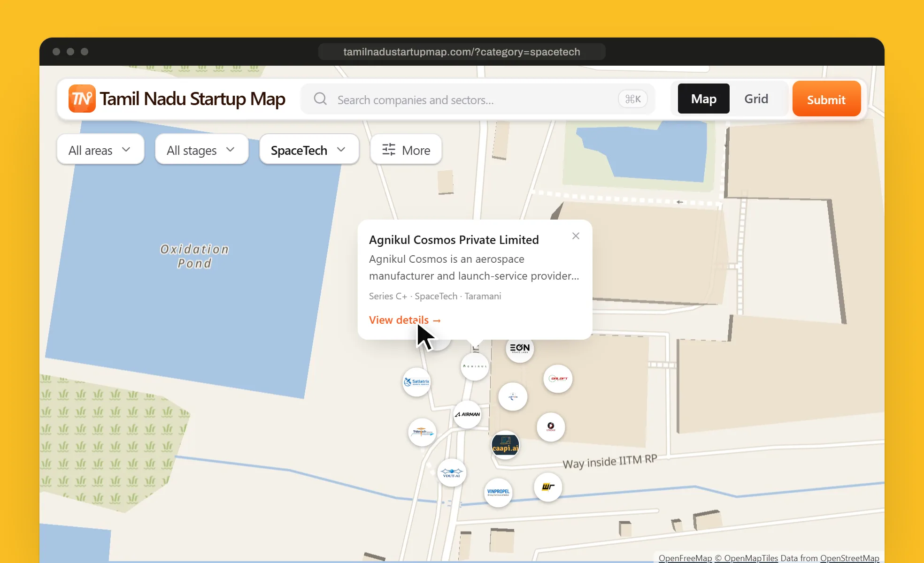Click the VDUT-AI map marker

(452, 473)
